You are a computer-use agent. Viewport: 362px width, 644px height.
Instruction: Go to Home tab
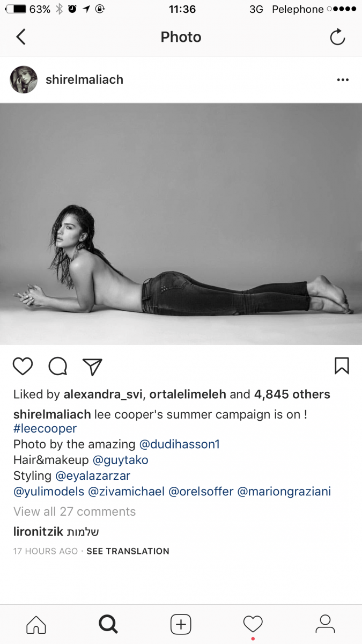coord(36,624)
